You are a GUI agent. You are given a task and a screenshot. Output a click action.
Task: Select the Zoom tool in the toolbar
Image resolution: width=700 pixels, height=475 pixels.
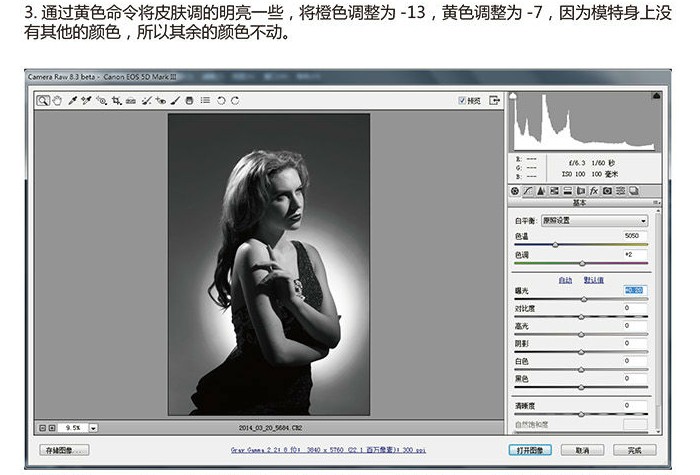pos(43,100)
